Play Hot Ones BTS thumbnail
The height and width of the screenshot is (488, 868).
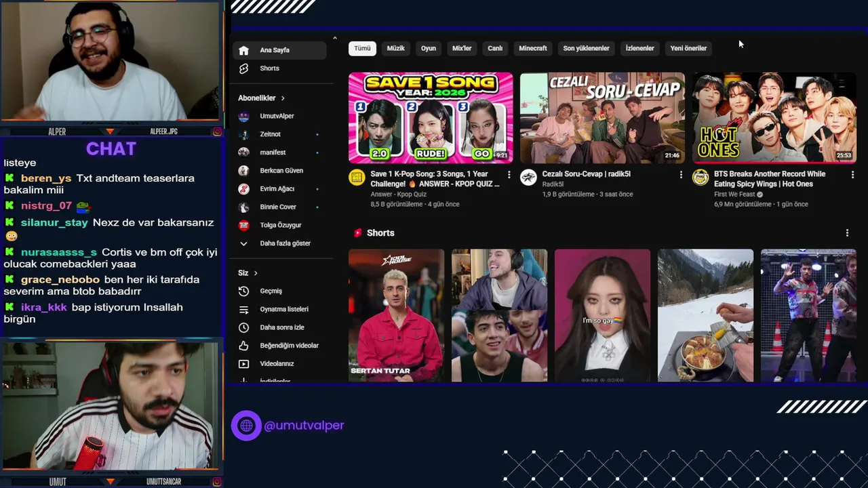tap(774, 118)
